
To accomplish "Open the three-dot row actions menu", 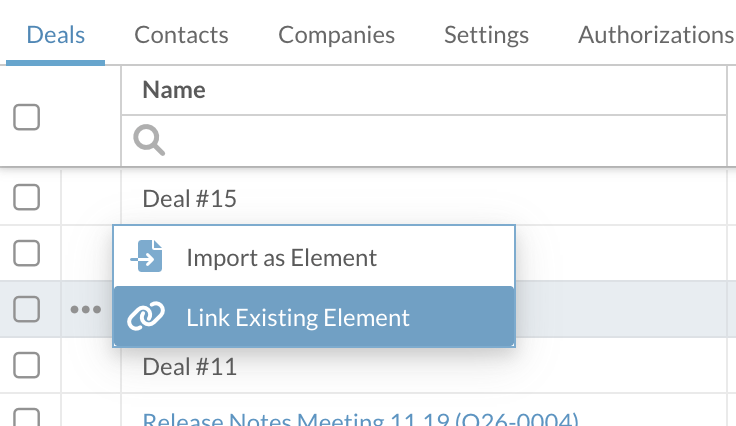I will coord(86,310).
